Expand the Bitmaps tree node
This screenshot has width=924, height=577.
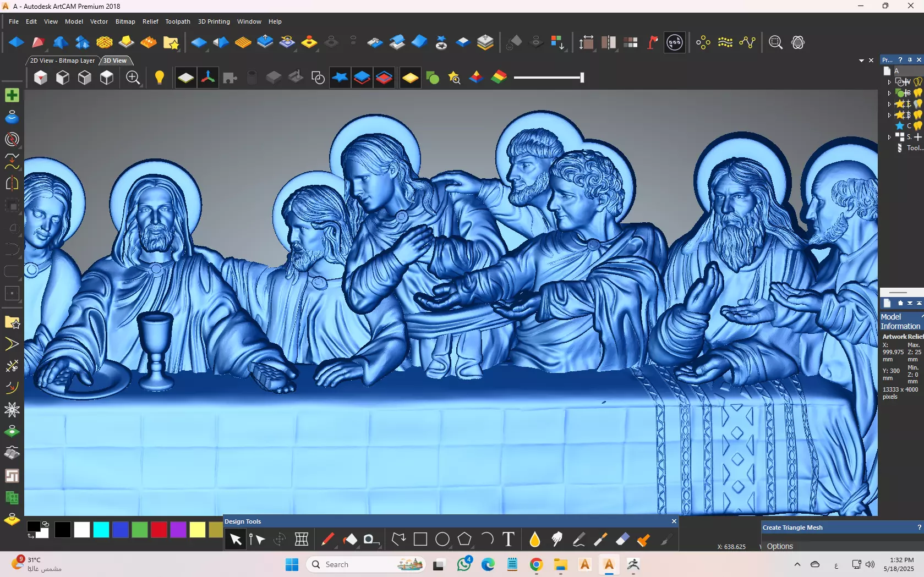click(x=889, y=93)
